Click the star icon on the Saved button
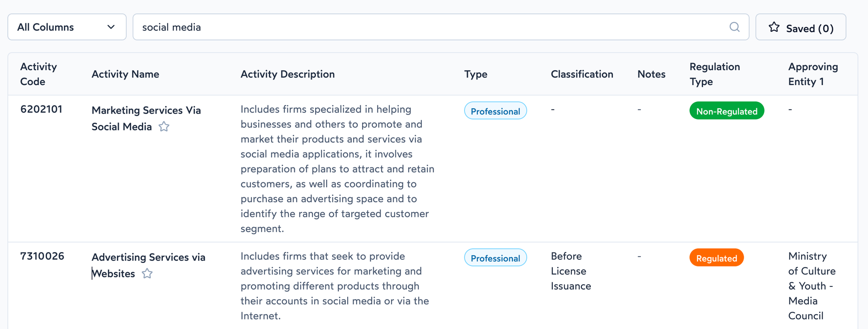The width and height of the screenshot is (868, 329). point(774,27)
